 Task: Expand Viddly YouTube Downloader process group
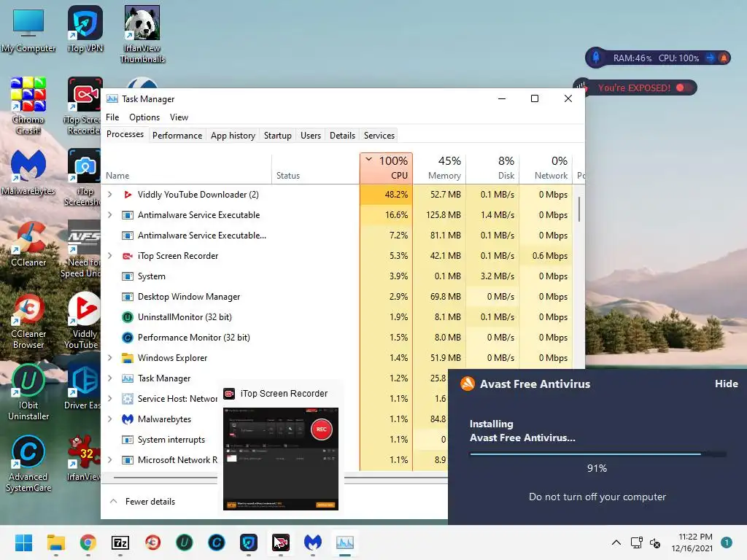point(110,194)
